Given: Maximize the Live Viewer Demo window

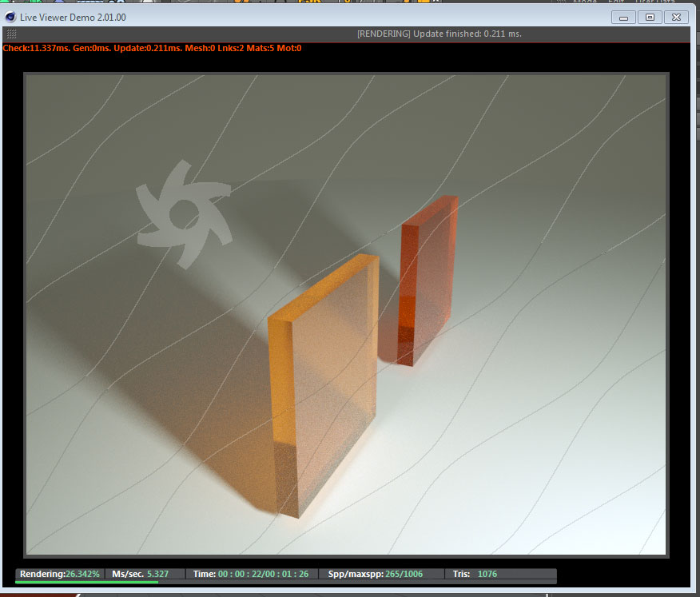Looking at the screenshot, I should click(650, 18).
